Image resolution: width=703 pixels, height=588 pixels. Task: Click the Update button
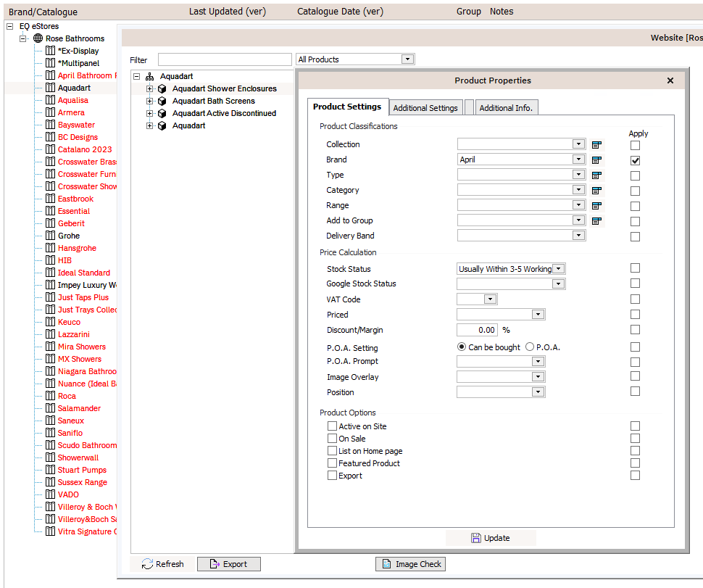491,538
